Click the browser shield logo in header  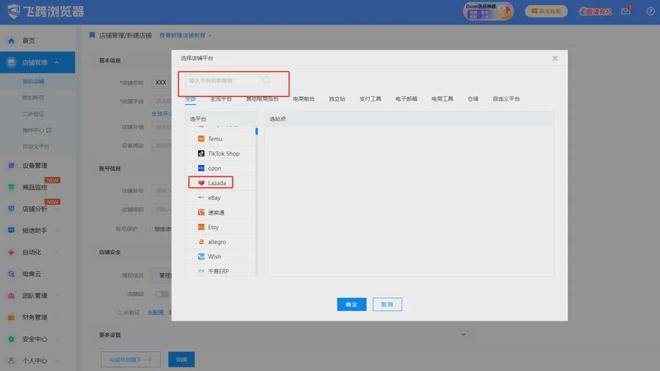pyautogui.click(x=14, y=11)
